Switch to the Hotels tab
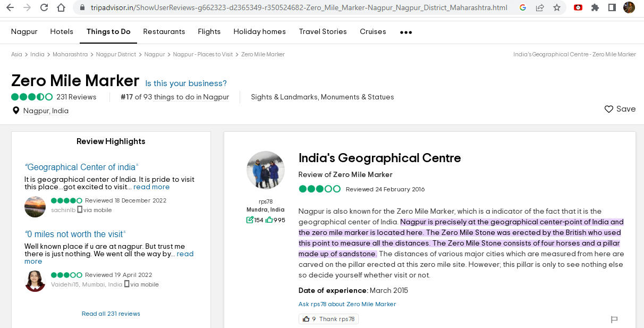 pos(62,31)
